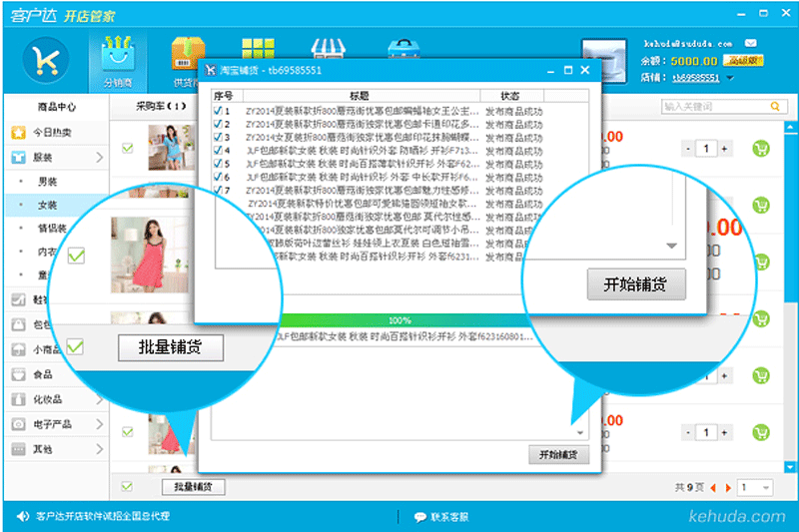
Task: Select 女装 subcategory
Action: tap(47, 206)
